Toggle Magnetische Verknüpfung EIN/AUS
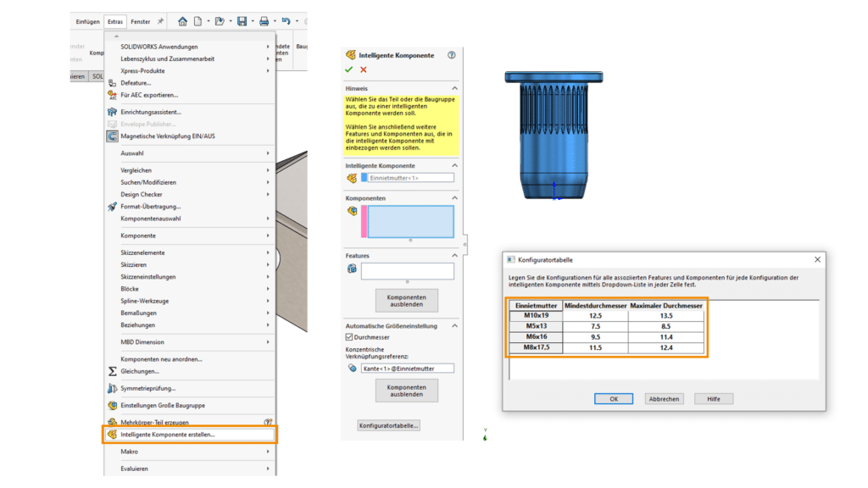 tap(170, 134)
